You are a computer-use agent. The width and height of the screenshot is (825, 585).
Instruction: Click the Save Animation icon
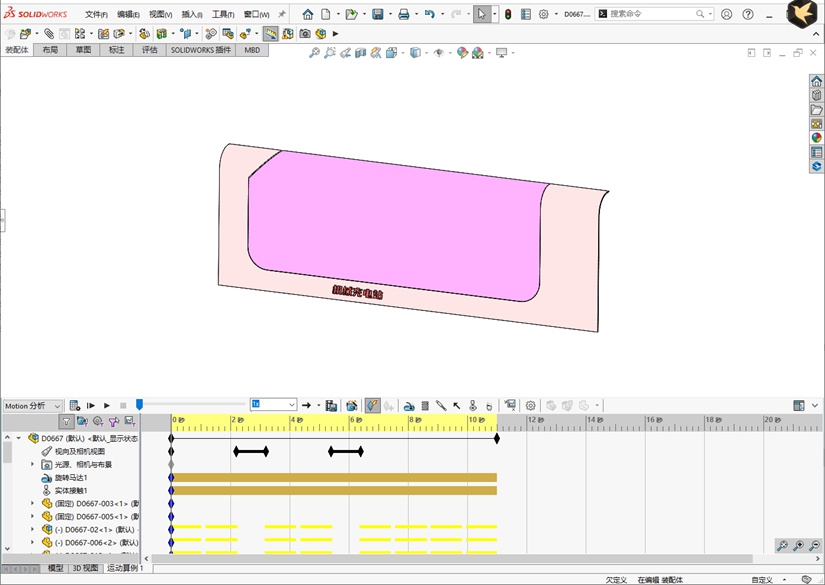pyautogui.click(x=331, y=406)
